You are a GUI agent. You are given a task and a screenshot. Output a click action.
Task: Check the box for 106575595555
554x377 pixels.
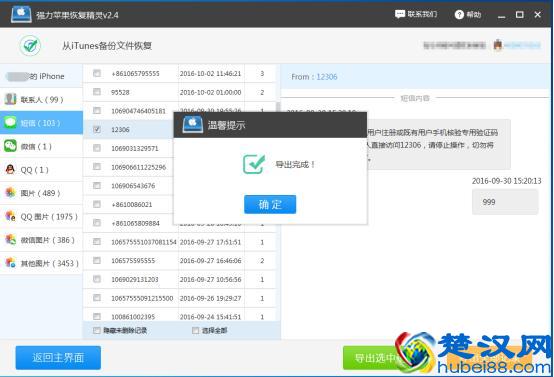pos(97,260)
